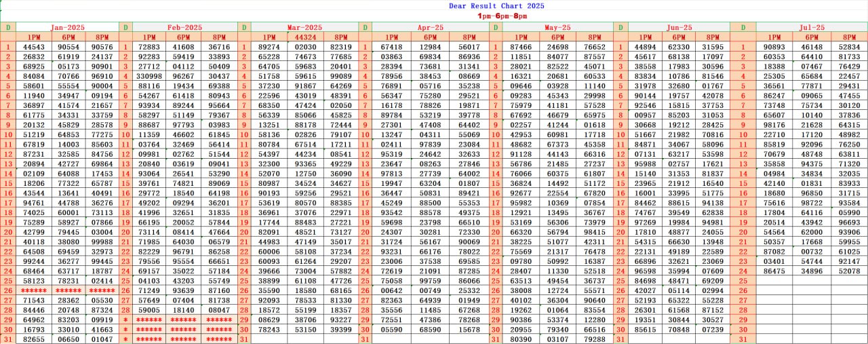Select cell 44543 in January 1PM
This screenshot has width=868, height=344.
pyautogui.click(x=33, y=47)
